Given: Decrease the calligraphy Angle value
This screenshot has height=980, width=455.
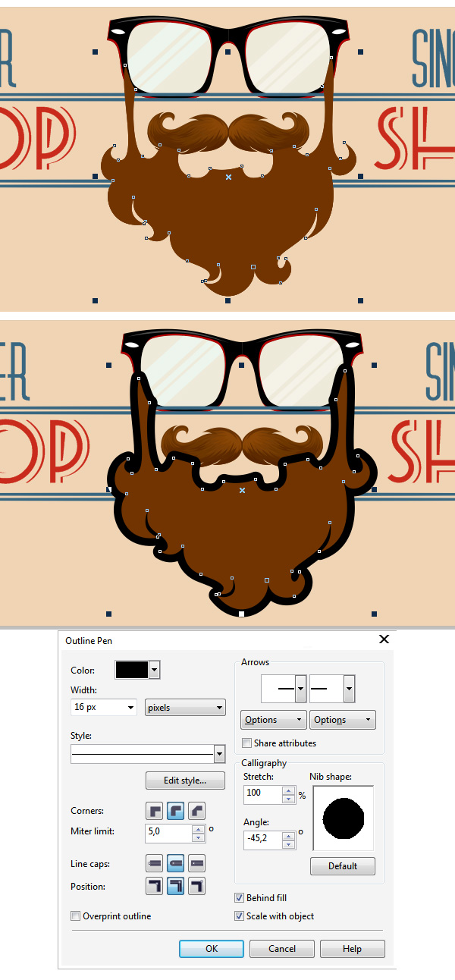Looking at the screenshot, I should tap(288, 844).
